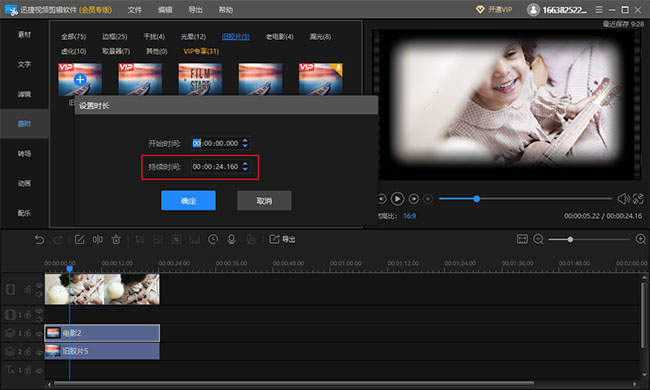Select the 旧胶片5 clip on timeline

(102, 351)
